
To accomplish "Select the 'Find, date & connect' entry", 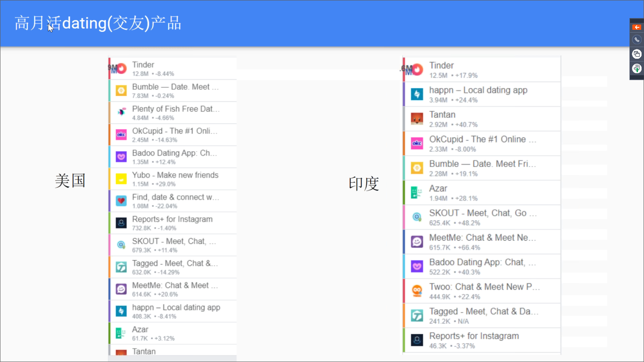I will tap(175, 201).
